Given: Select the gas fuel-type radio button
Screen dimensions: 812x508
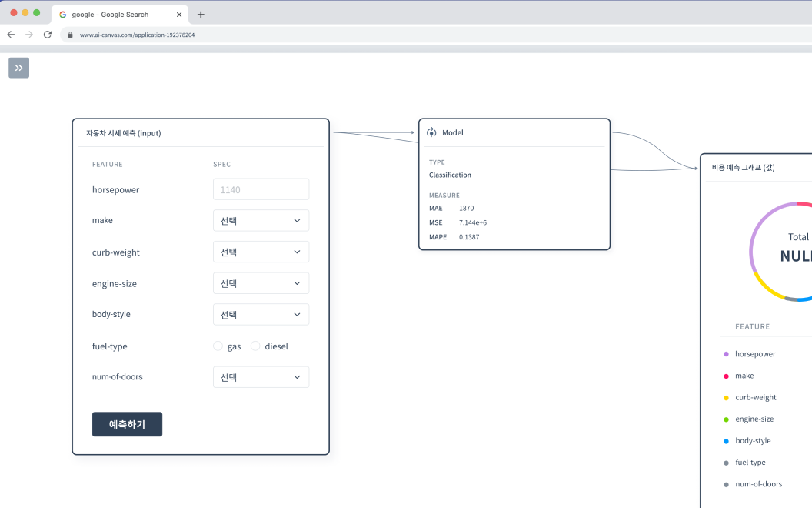Looking at the screenshot, I should 218,346.
